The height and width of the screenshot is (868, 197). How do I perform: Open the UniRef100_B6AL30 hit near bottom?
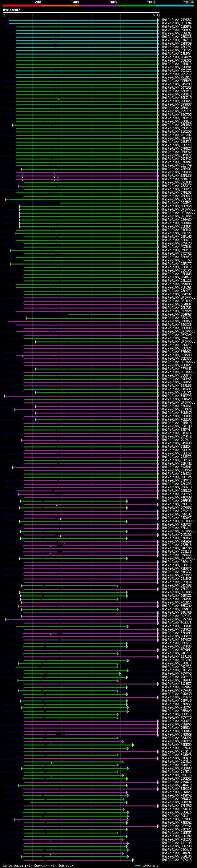[x=177, y=857]
